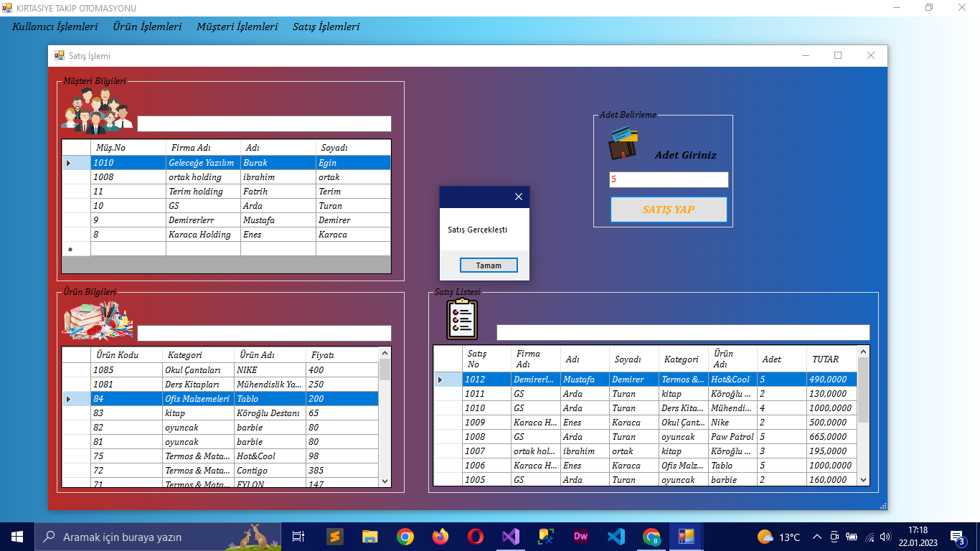
Task: Click the Fiyatı column header
Action: point(342,355)
